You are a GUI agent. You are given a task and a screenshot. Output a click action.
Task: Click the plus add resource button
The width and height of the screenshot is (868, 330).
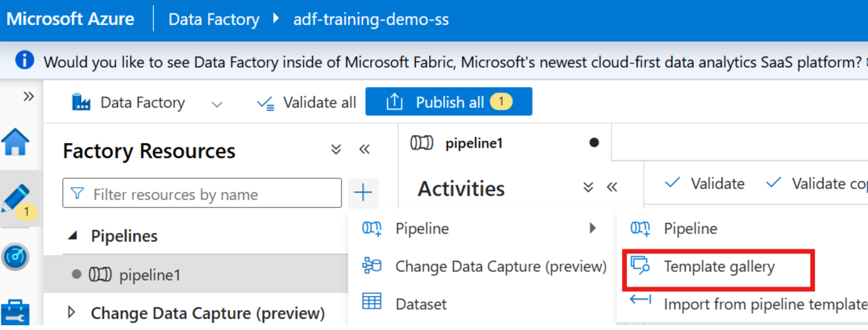coord(363,192)
